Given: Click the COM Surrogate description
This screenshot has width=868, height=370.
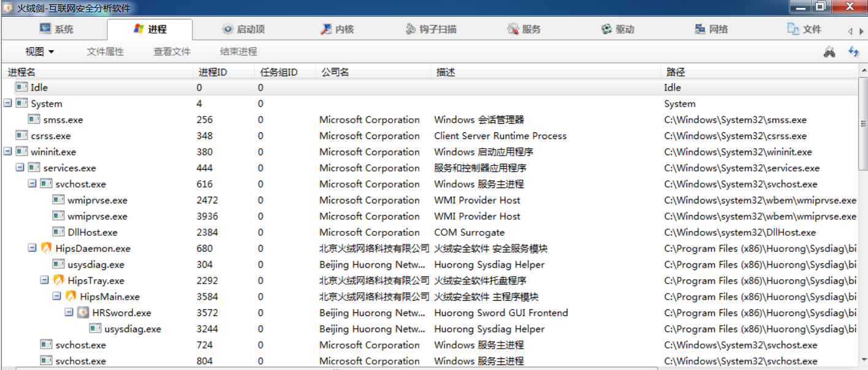Looking at the screenshot, I should click(470, 232).
